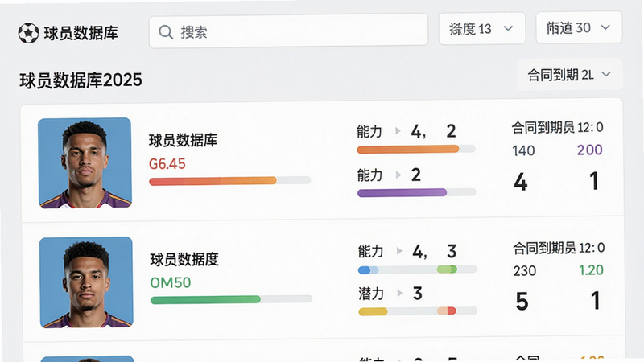
Task: Click the 球员数据库 player name link
Action: pyautogui.click(x=183, y=140)
